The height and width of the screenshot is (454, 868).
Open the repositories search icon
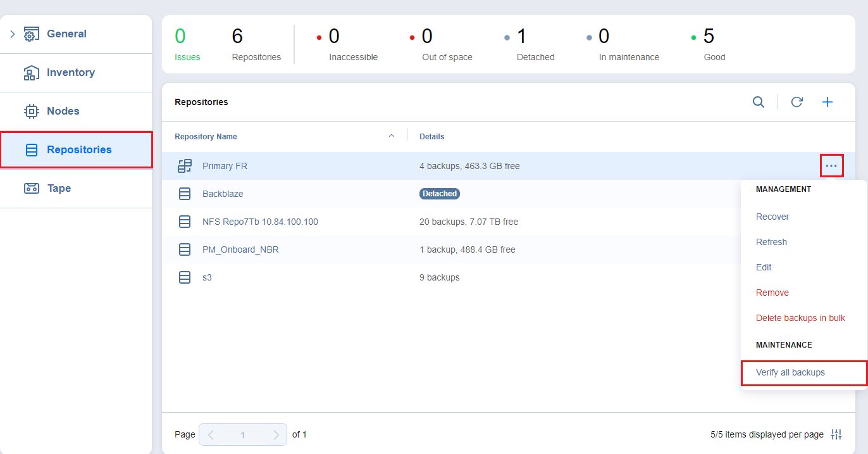(759, 101)
